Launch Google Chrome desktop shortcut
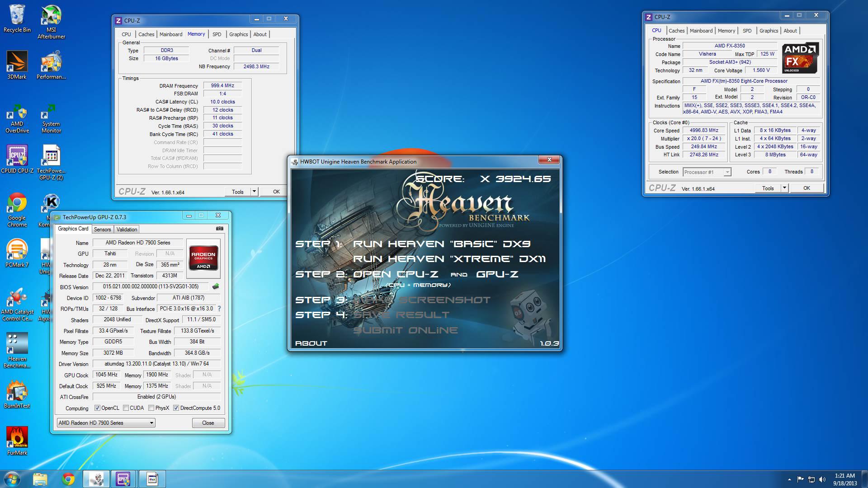Screen dimensions: 868x488 tap(17, 210)
